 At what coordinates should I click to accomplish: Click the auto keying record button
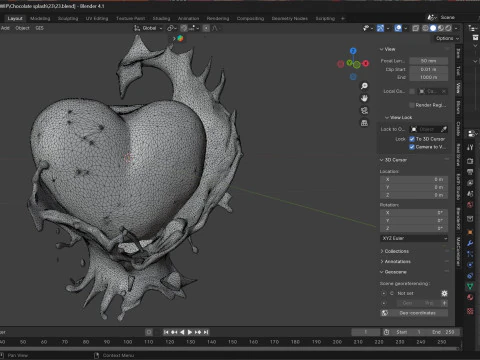[149, 332]
